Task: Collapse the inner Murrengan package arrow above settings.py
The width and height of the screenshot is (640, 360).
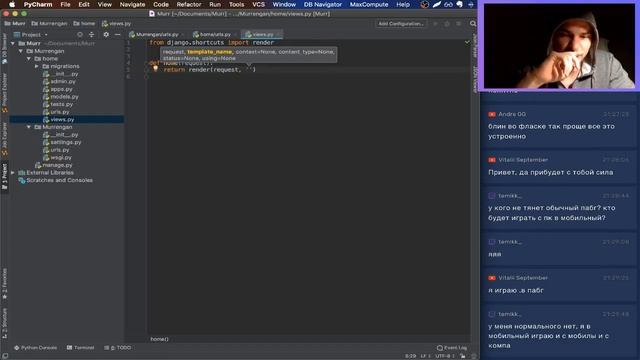Action: (x=29, y=127)
